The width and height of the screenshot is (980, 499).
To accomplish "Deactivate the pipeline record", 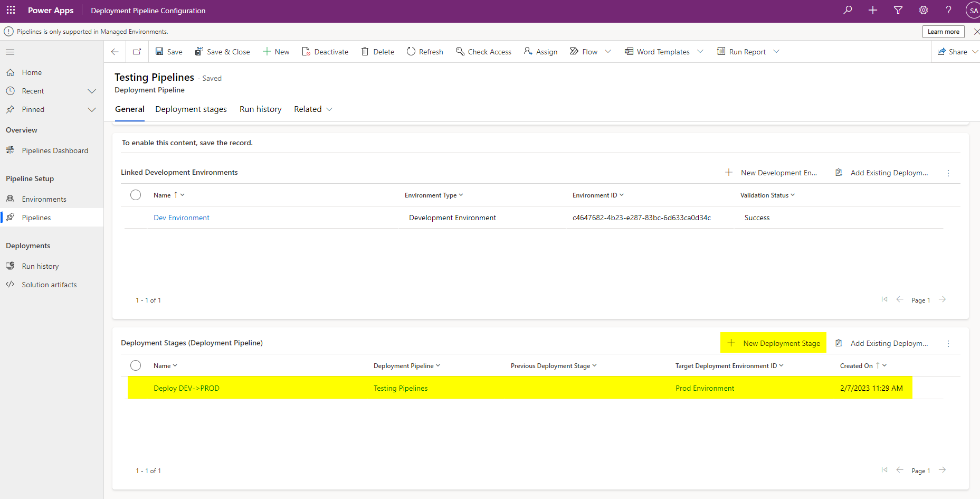I will [x=325, y=52].
